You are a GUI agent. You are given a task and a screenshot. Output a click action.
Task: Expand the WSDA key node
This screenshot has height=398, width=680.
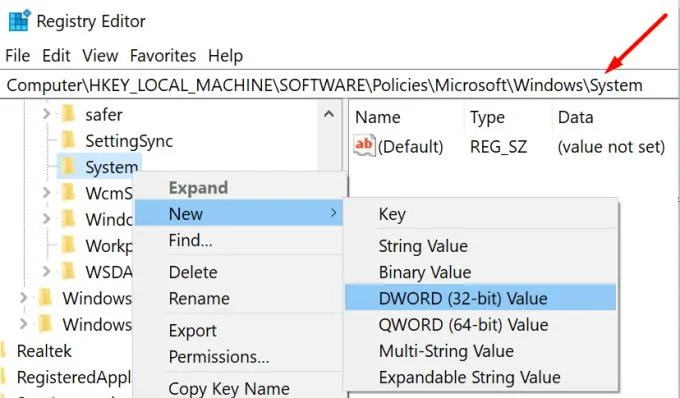click(46, 271)
